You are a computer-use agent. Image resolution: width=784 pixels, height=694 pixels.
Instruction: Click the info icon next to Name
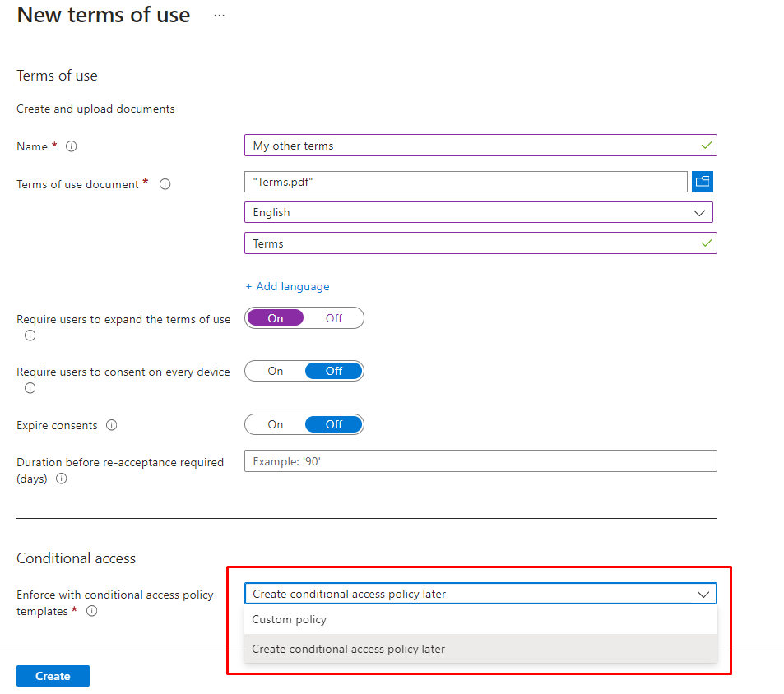click(x=72, y=146)
